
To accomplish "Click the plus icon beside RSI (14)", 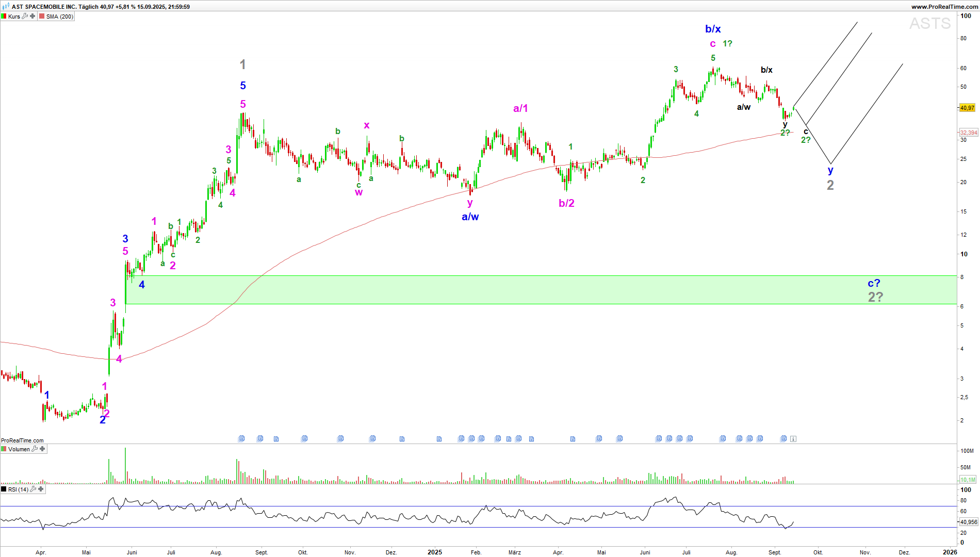I will point(41,489).
